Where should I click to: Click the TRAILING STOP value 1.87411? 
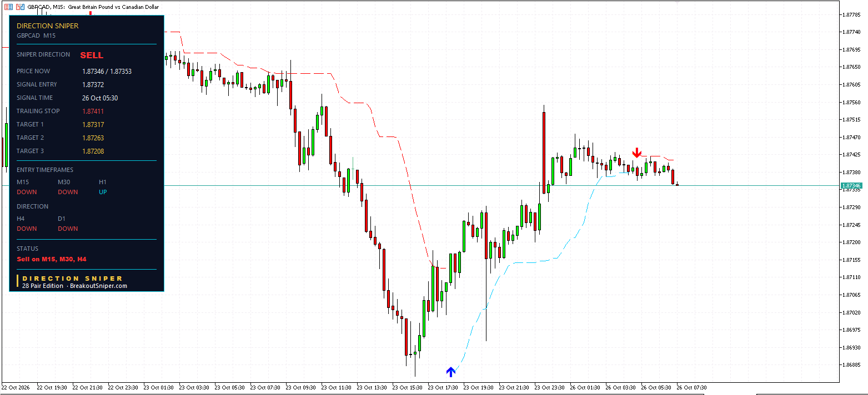point(93,112)
